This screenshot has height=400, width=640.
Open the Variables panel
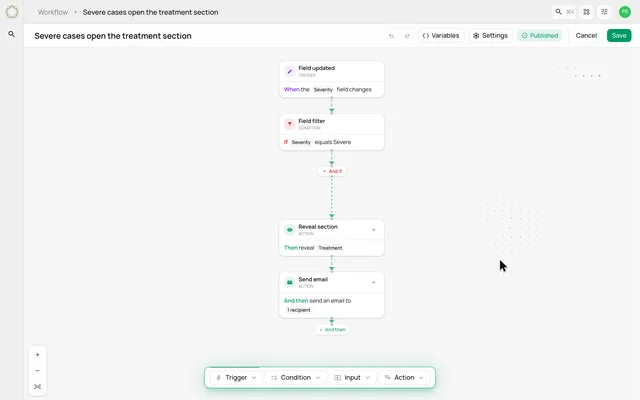click(x=441, y=36)
